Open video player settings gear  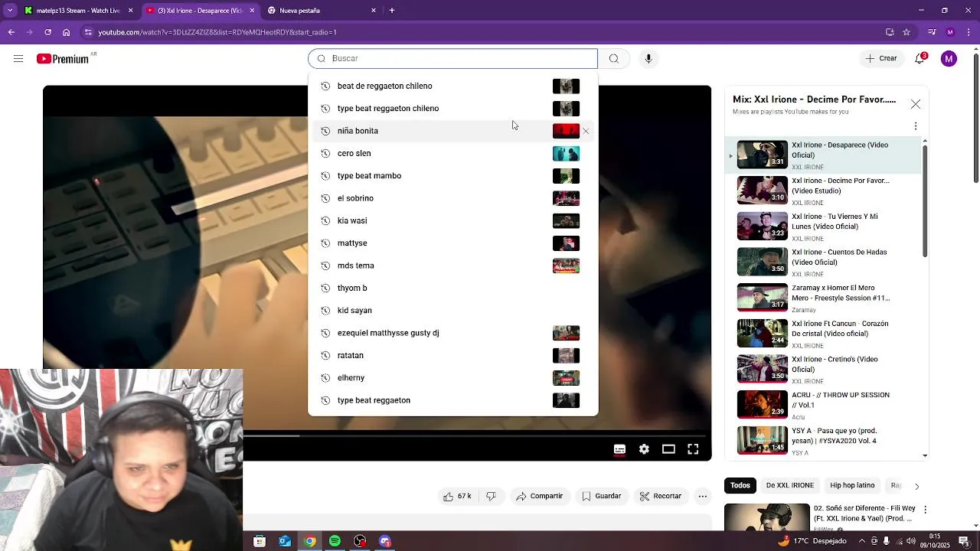pyautogui.click(x=644, y=449)
